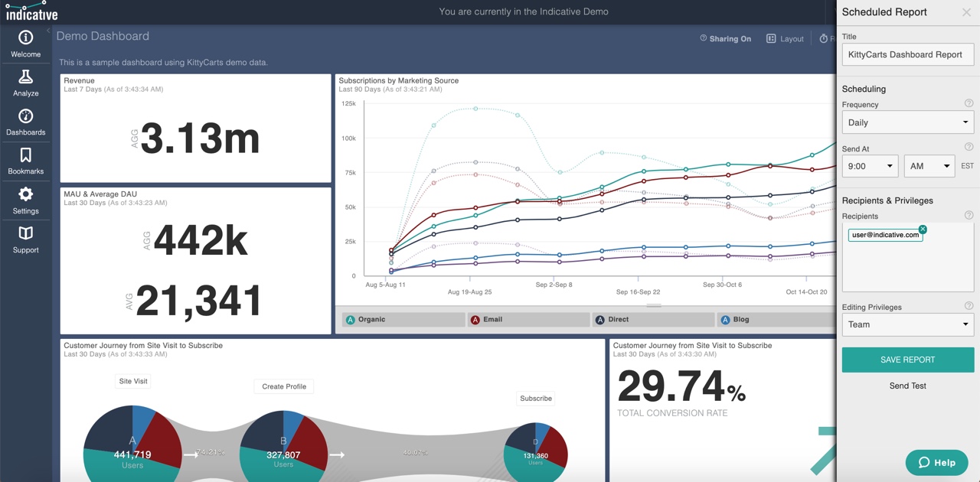Open the Editing Privileges Team dropdown
This screenshot has height=482, width=980.
pos(907,324)
